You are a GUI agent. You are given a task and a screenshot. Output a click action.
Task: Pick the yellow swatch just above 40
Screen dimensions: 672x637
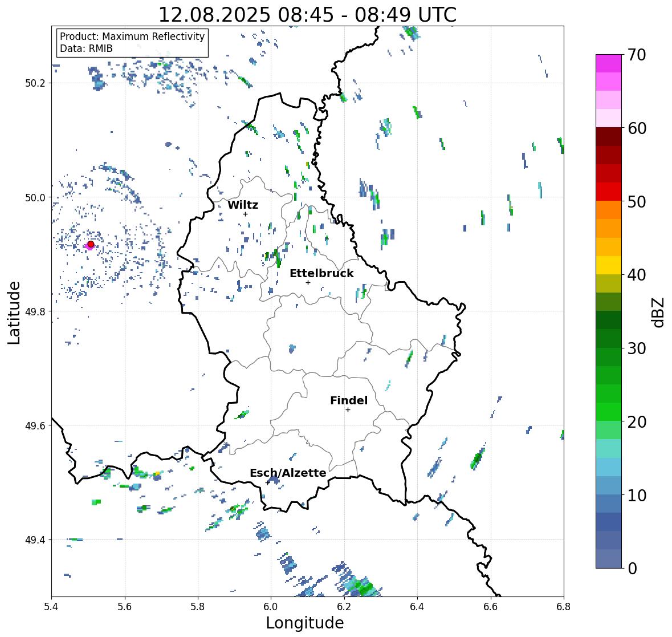[609, 265]
